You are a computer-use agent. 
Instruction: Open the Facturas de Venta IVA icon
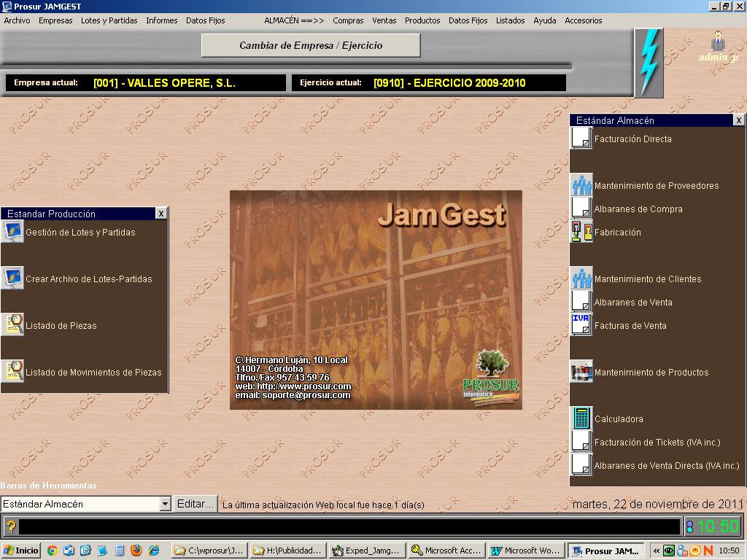coord(581,325)
